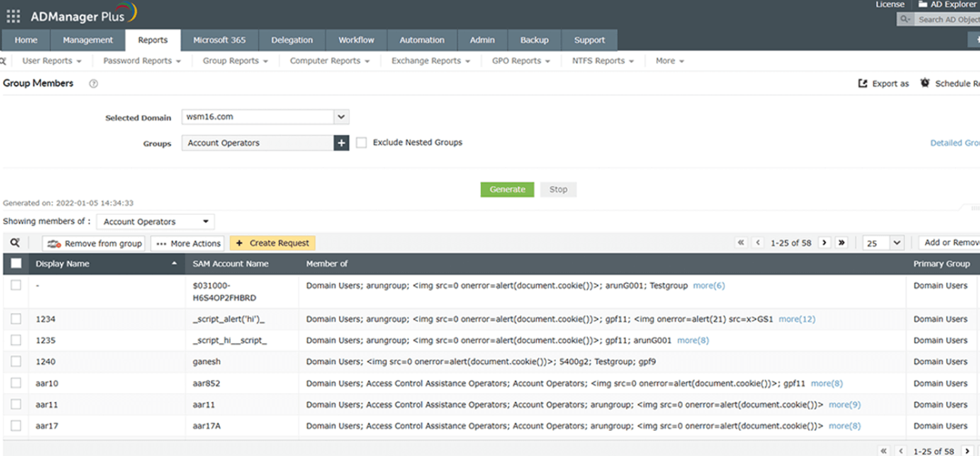Open help icon beside Group Members title
This screenshot has width=980, height=456.
click(x=93, y=84)
